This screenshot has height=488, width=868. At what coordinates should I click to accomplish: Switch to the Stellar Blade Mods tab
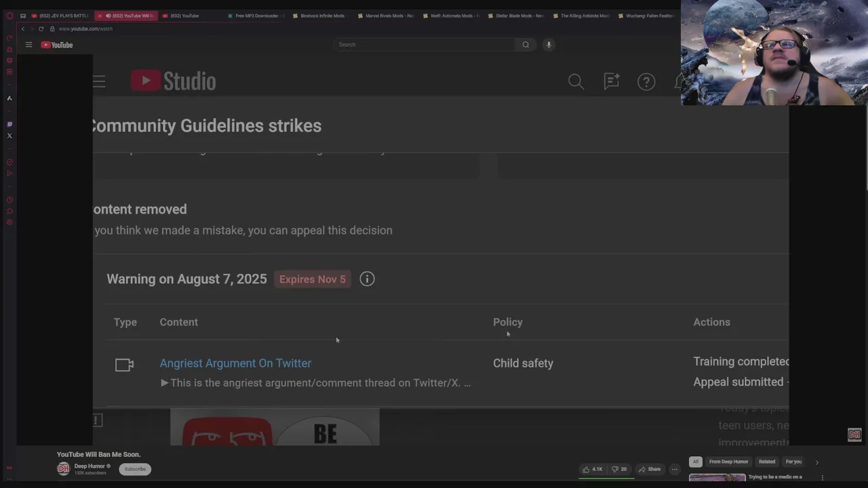[x=517, y=16]
